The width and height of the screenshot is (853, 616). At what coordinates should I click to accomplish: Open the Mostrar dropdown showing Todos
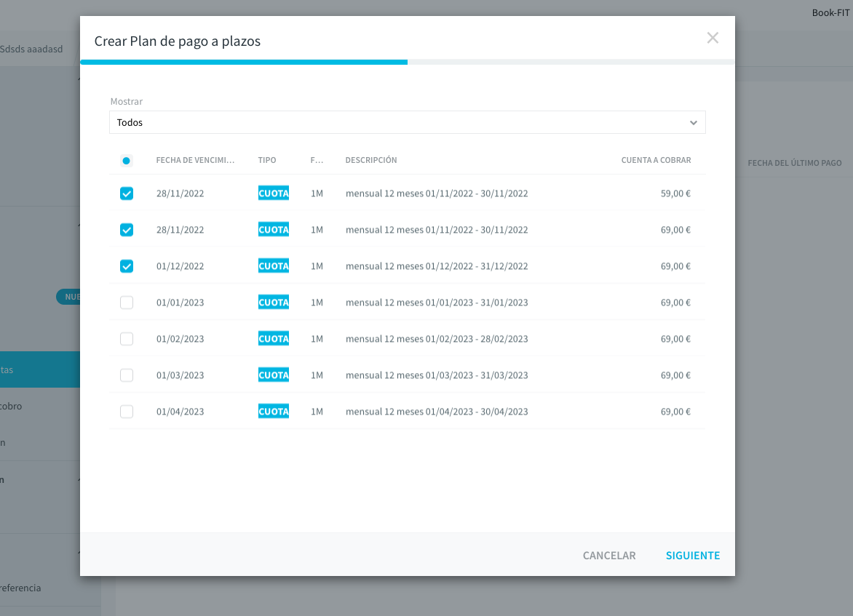tap(407, 122)
